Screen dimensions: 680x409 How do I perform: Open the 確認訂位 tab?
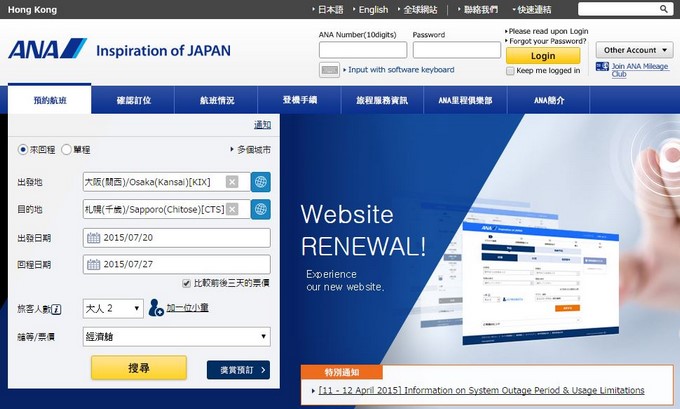point(133,100)
